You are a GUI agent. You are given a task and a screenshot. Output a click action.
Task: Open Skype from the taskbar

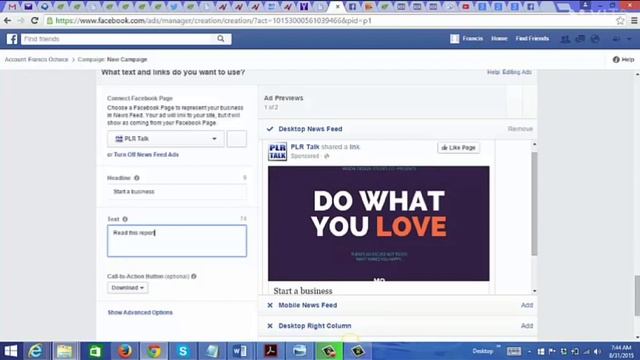click(183, 351)
